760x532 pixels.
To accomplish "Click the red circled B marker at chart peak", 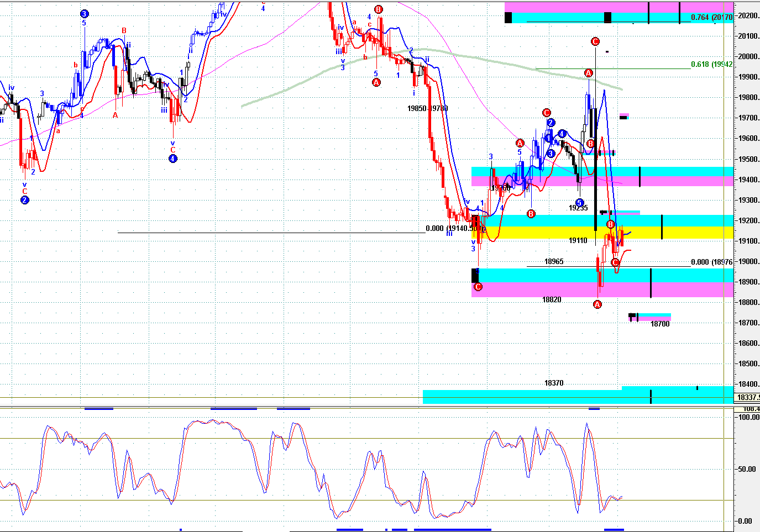I will pyautogui.click(x=379, y=9).
